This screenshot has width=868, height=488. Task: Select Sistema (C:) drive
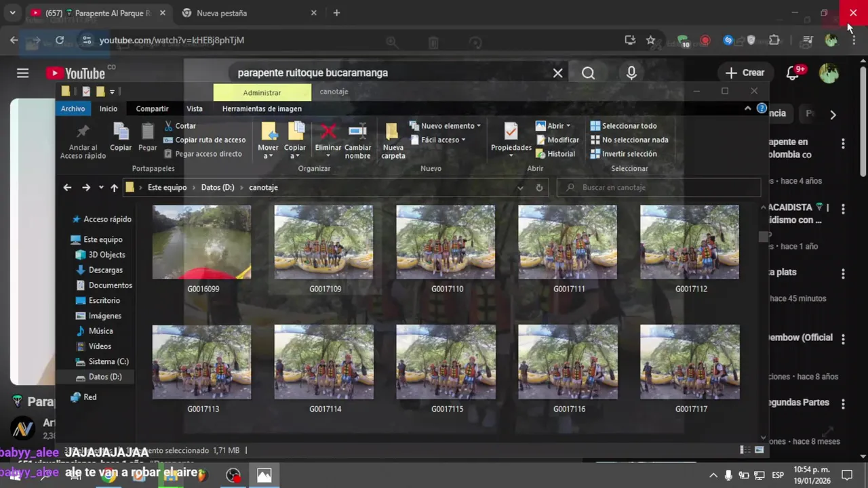101,361
